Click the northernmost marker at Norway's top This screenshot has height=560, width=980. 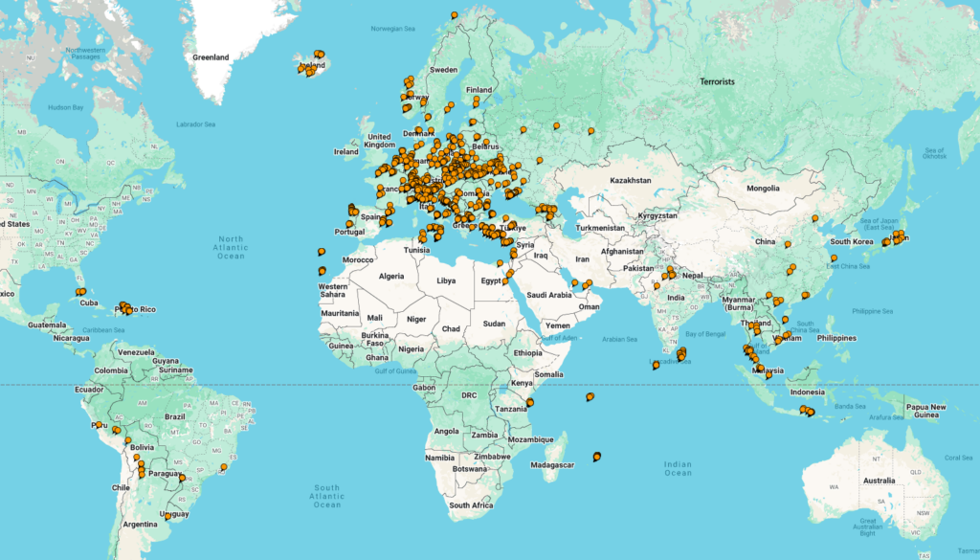454,14
